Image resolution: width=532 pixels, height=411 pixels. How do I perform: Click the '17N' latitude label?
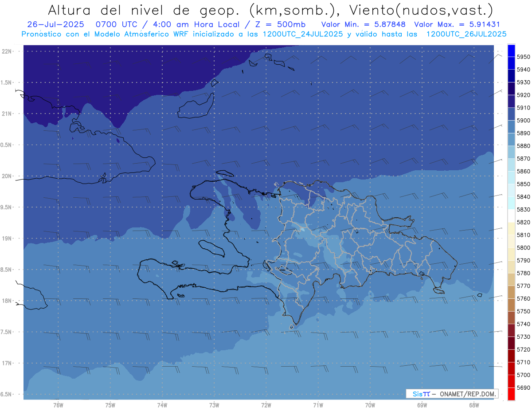tap(7, 363)
